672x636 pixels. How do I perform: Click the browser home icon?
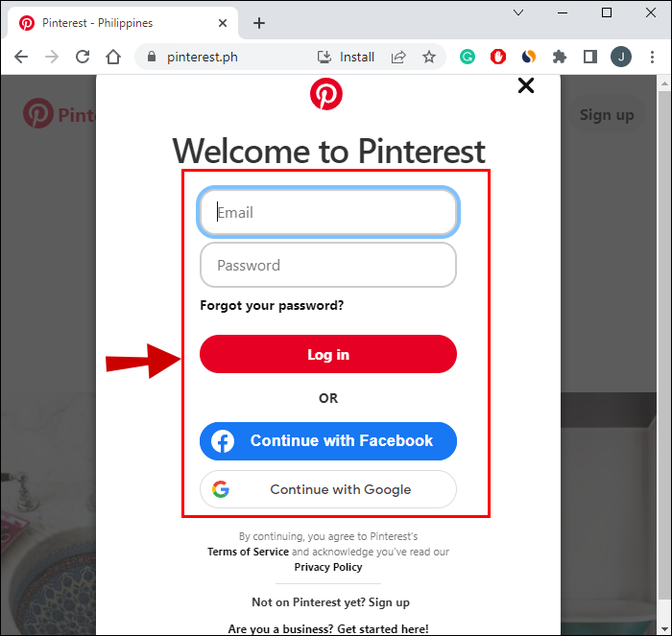pos(113,57)
